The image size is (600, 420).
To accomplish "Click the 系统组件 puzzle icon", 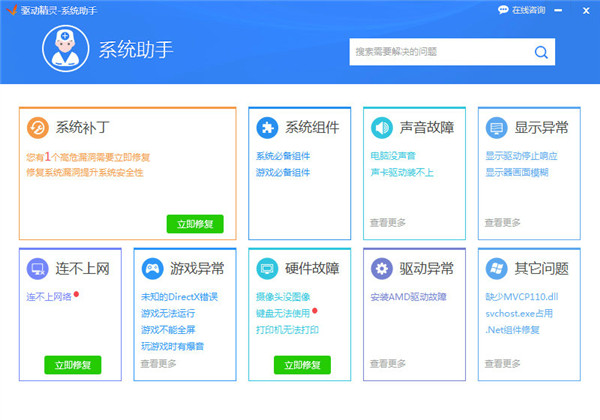I will [267, 128].
